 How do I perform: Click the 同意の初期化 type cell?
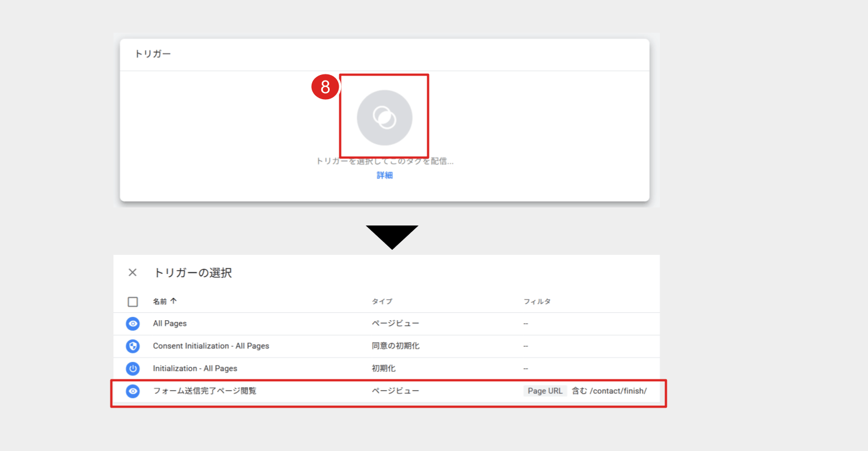point(395,346)
